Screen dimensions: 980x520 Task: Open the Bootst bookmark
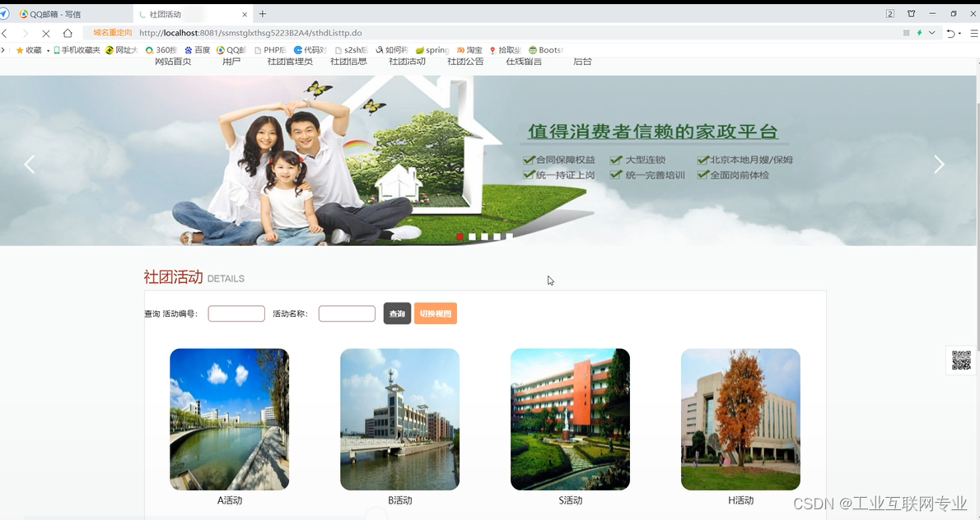[x=546, y=50]
